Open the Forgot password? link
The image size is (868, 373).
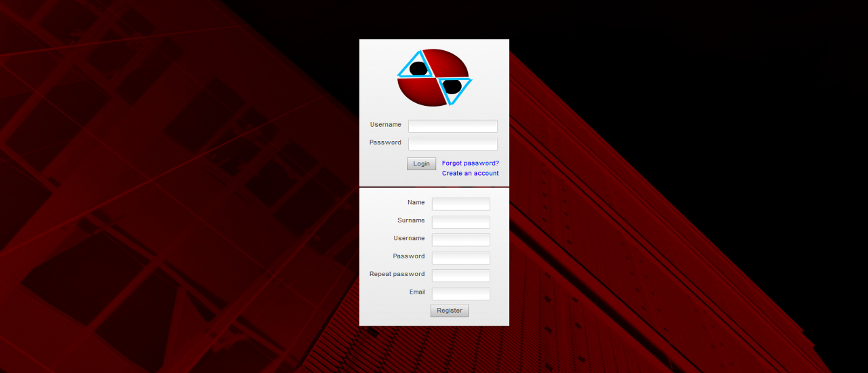tap(471, 163)
